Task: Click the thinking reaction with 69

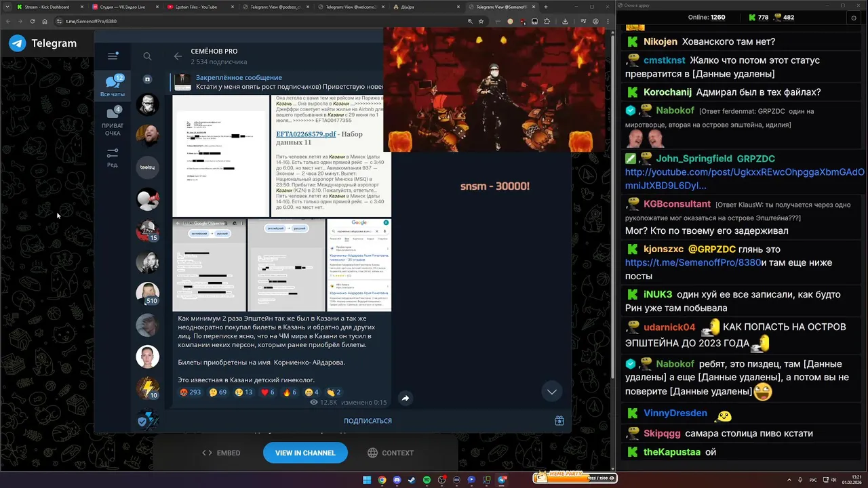Action: click(x=218, y=392)
